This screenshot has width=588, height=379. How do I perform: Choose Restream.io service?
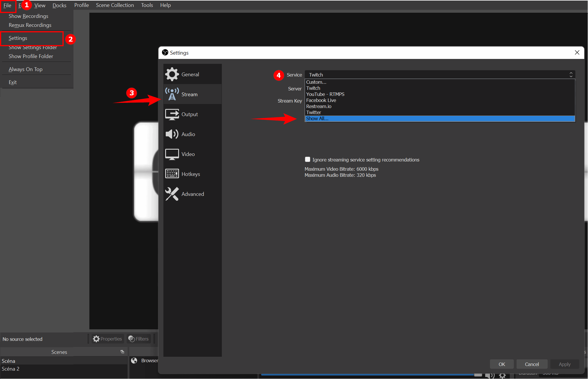(x=440, y=106)
